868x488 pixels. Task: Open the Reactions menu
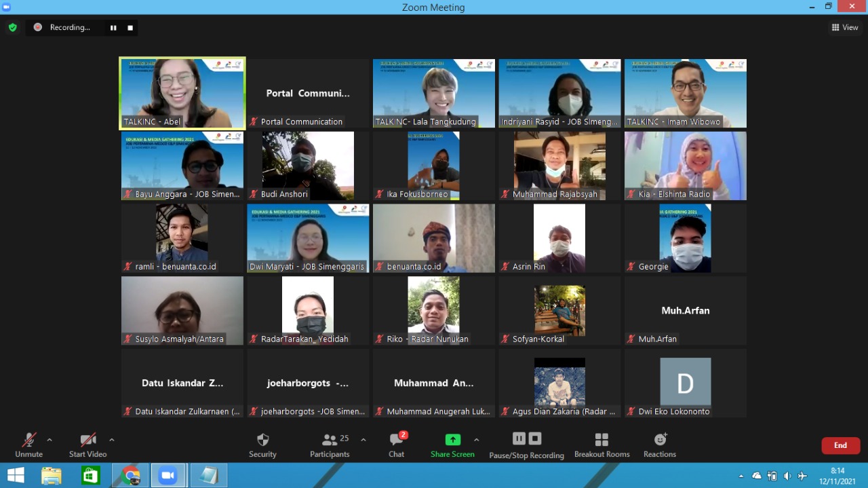coord(660,445)
